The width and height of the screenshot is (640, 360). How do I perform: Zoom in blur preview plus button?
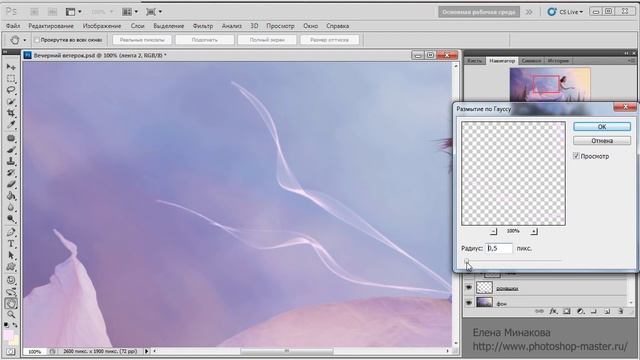534,231
